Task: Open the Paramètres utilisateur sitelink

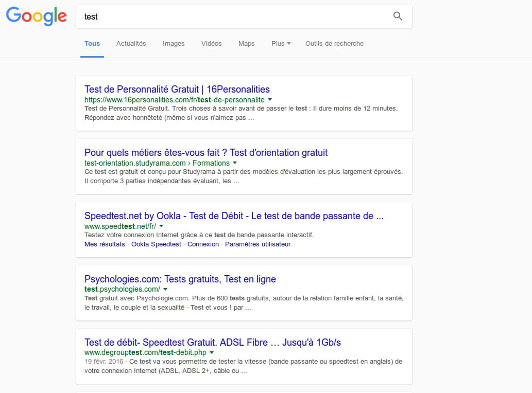Action: pyautogui.click(x=258, y=244)
